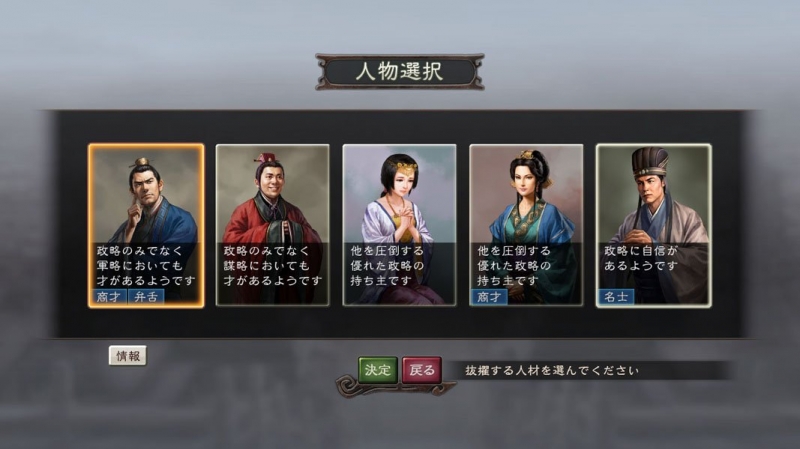Click the 商才 tag on the first card
This screenshot has height=449, width=800.
(x=109, y=296)
